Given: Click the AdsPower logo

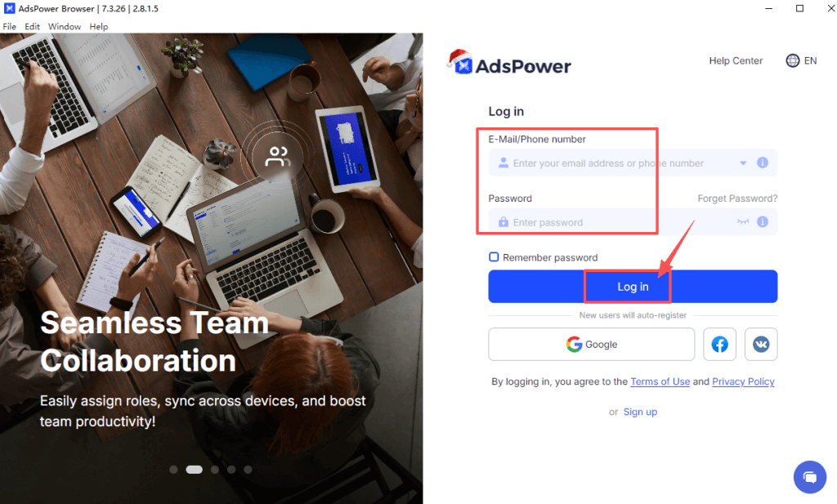Looking at the screenshot, I should [x=509, y=63].
